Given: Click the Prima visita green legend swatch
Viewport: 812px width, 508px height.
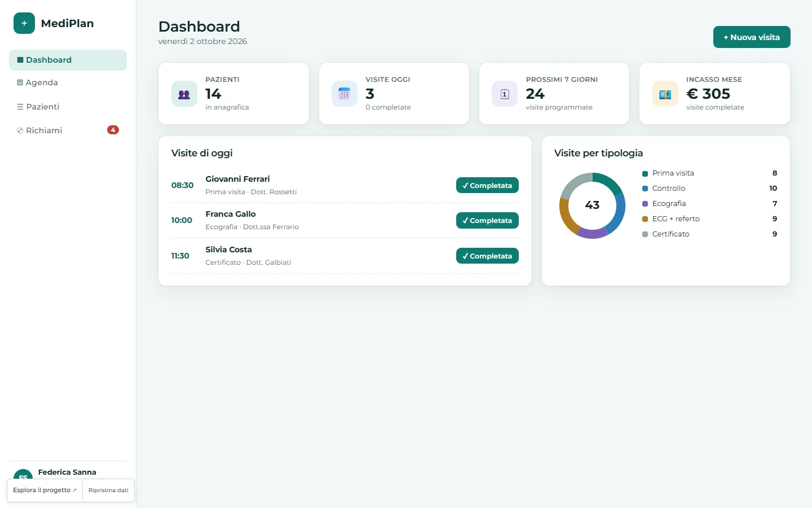Looking at the screenshot, I should (645, 173).
